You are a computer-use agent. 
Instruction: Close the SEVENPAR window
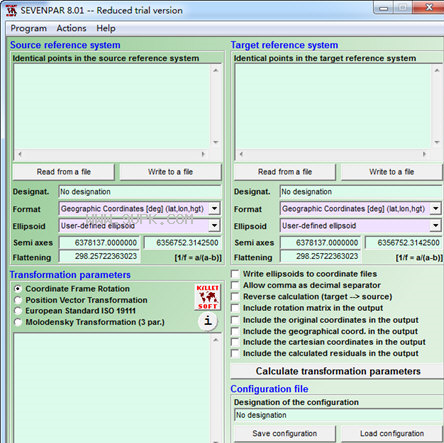tap(429, 7)
